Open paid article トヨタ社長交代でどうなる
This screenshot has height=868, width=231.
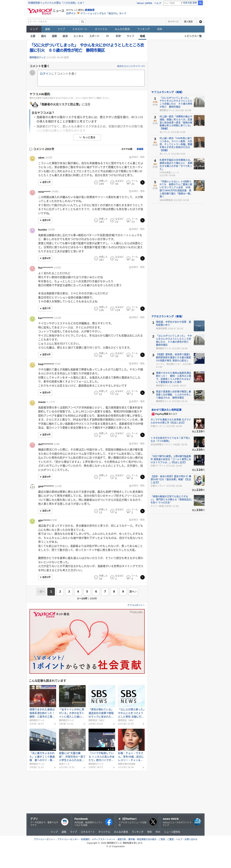(171, 439)
